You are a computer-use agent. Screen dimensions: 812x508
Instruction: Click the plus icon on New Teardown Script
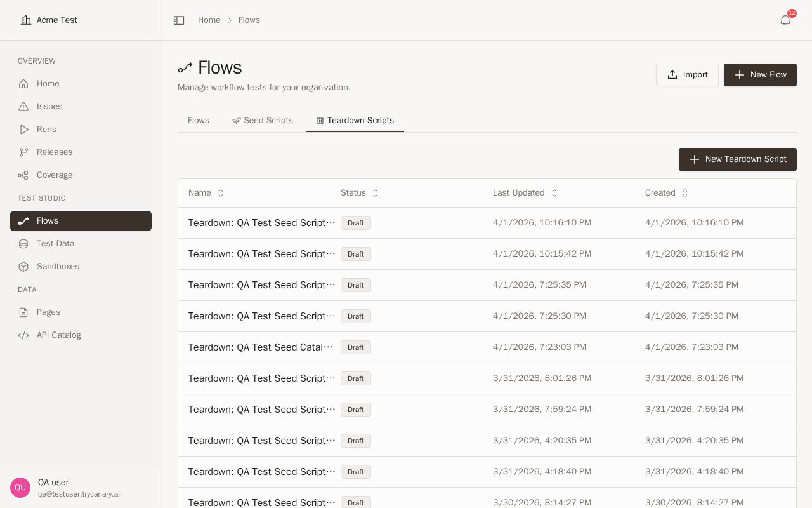pyautogui.click(x=695, y=159)
